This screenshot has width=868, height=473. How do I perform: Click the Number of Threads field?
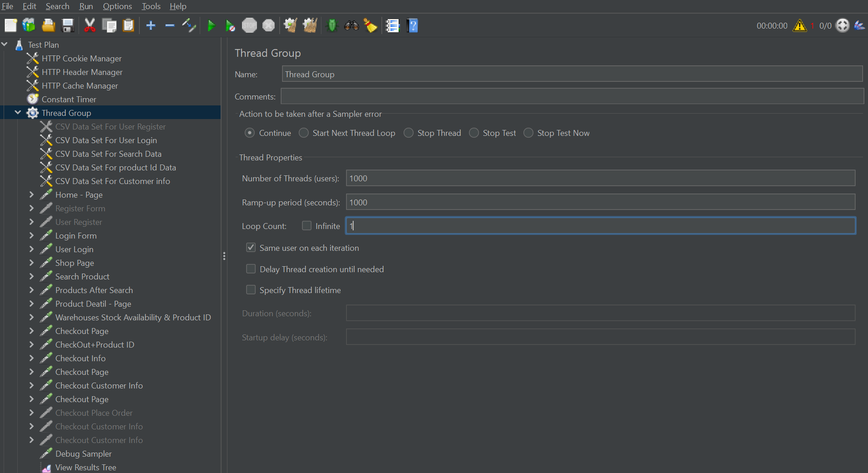pyautogui.click(x=601, y=178)
